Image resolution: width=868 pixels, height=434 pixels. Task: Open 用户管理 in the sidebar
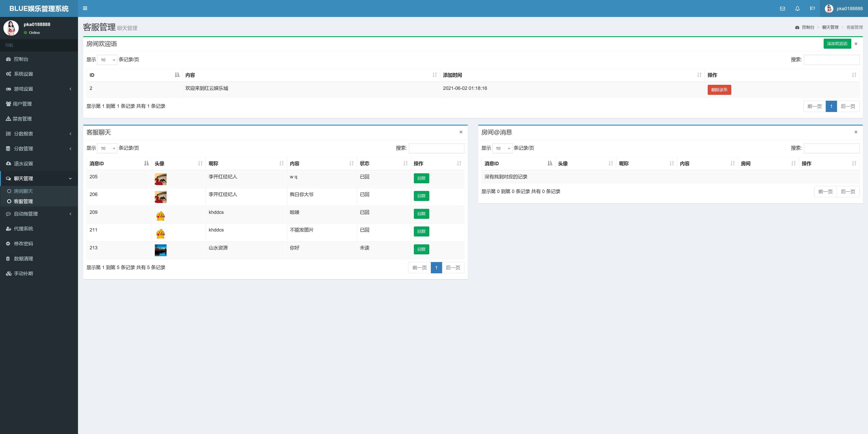pyautogui.click(x=22, y=104)
